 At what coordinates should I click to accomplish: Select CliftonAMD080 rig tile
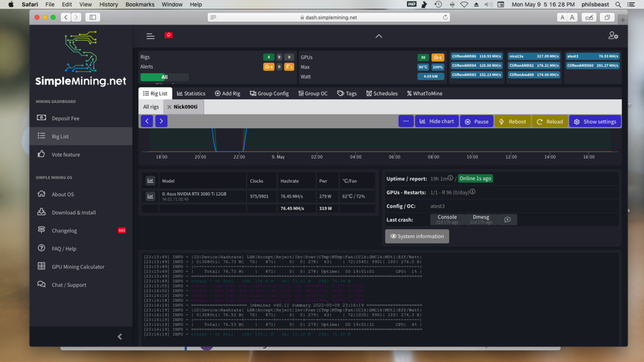click(x=593, y=65)
